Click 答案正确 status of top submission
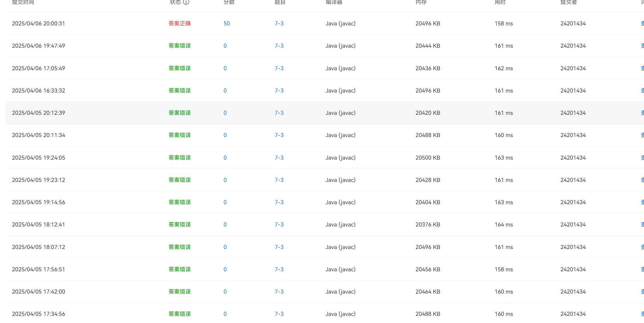Viewport: 644px width, 323px height. [179, 23]
